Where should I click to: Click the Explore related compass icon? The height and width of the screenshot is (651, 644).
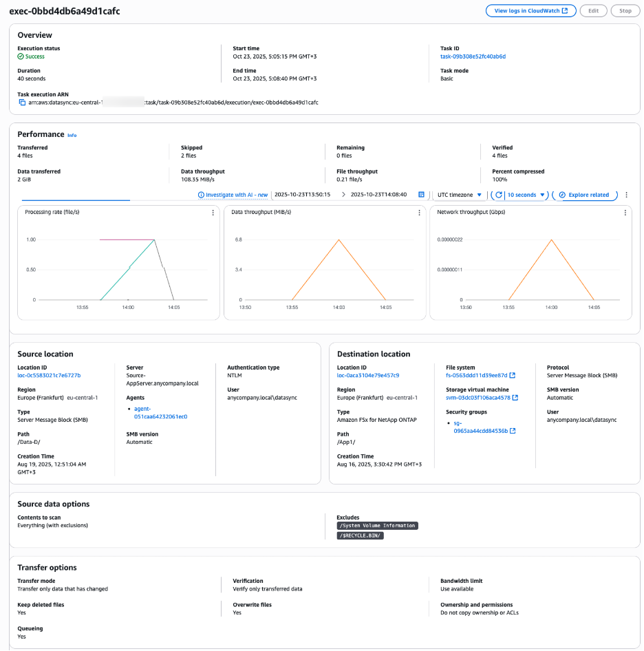(563, 194)
